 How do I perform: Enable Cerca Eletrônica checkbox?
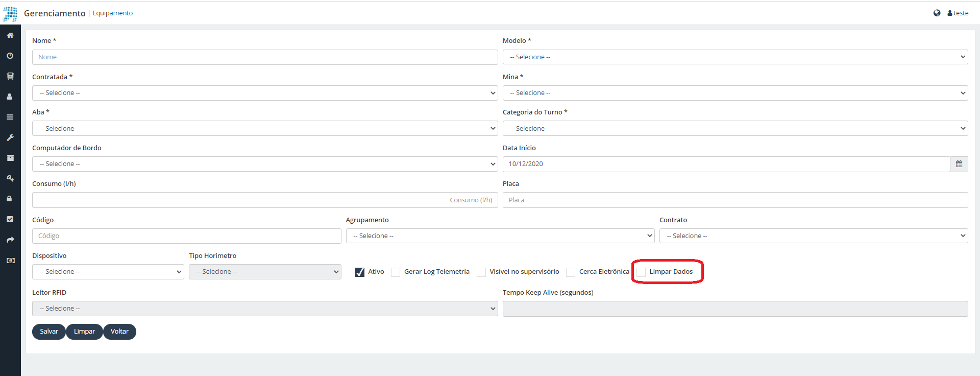(x=571, y=272)
